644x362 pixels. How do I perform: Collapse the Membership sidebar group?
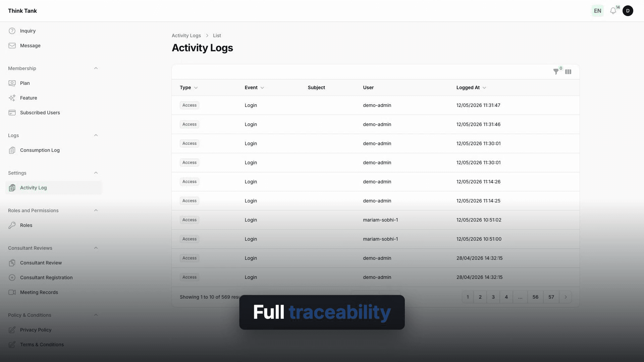[96, 68]
